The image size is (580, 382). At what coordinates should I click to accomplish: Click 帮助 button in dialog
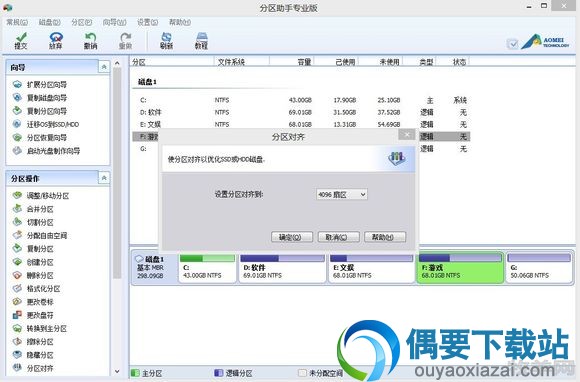tap(385, 237)
